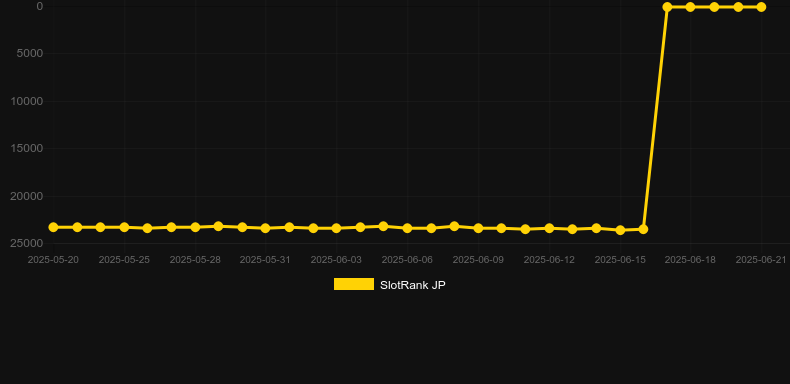Click the yellow SlotRank JP legend swatch
The width and height of the screenshot is (790, 384).
[x=354, y=284]
